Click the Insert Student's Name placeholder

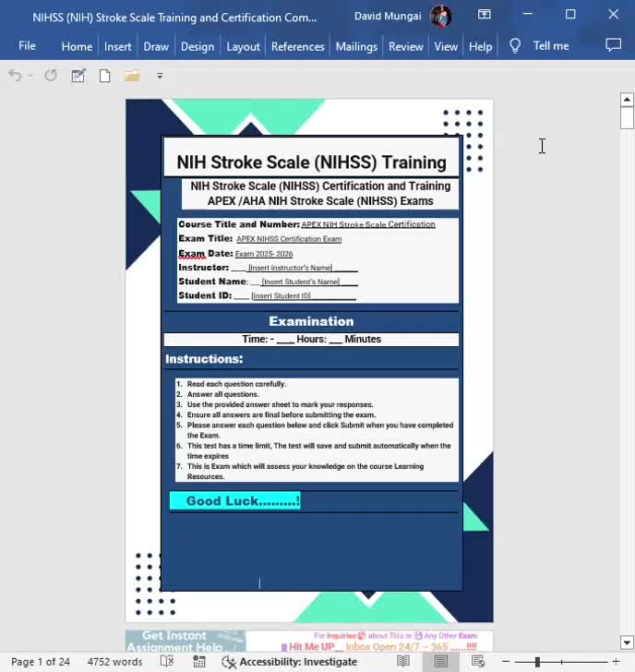pyautogui.click(x=300, y=282)
